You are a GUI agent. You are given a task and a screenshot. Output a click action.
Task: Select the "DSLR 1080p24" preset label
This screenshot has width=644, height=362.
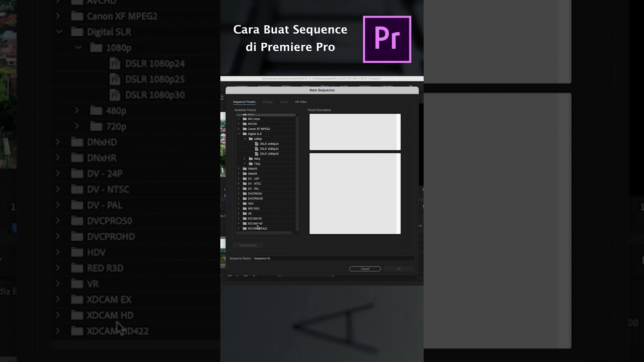[x=269, y=144]
